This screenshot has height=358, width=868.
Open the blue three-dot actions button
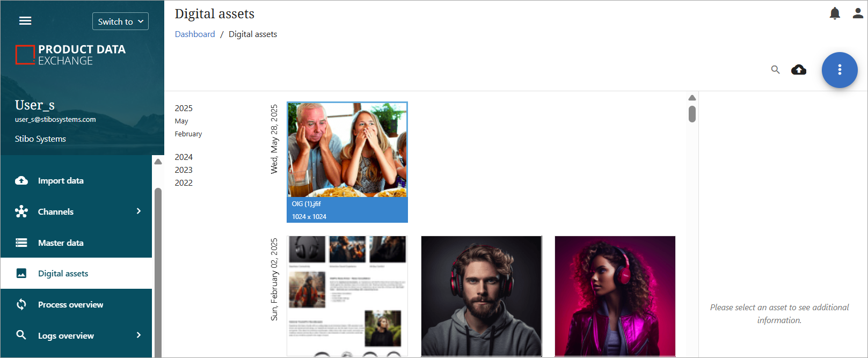pos(839,70)
